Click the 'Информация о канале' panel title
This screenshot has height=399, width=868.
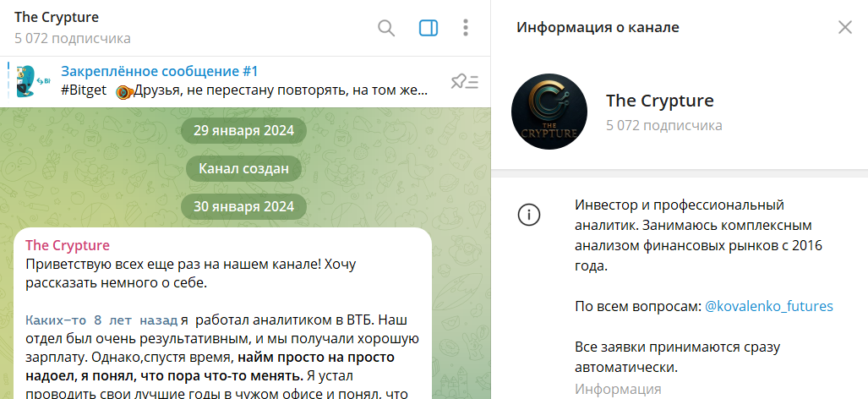598,27
